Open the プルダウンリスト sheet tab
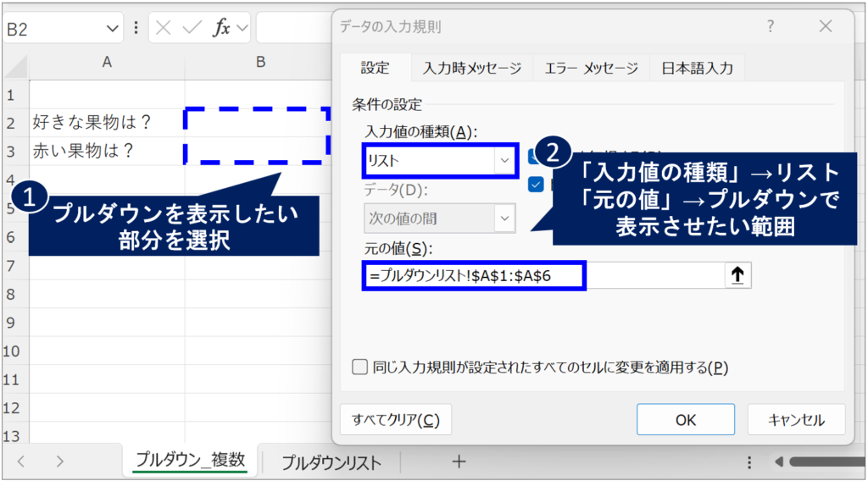The image size is (868, 481). click(x=331, y=462)
